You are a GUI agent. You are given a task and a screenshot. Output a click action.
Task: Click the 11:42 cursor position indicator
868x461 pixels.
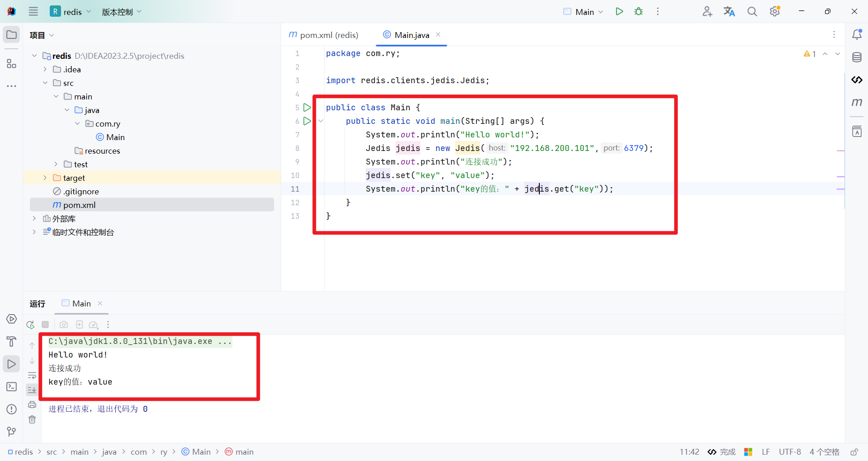[689, 452]
